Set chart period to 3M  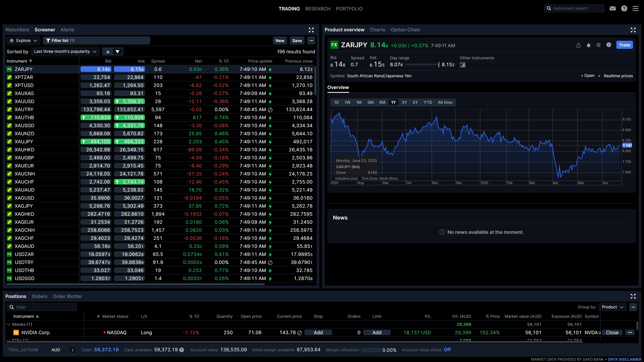370,102
